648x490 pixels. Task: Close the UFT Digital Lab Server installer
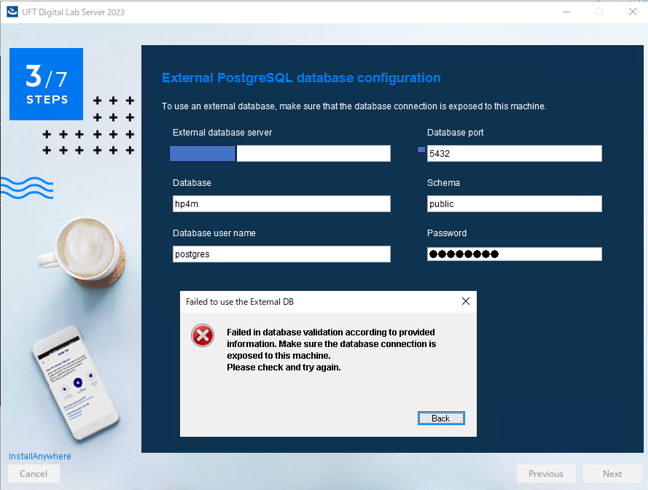(x=632, y=12)
